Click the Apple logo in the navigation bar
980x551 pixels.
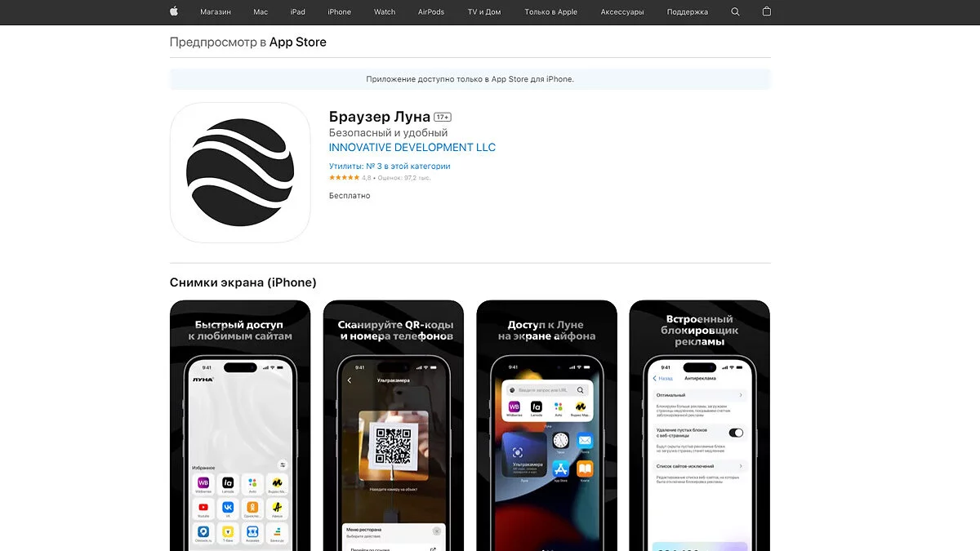click(174, 11)
